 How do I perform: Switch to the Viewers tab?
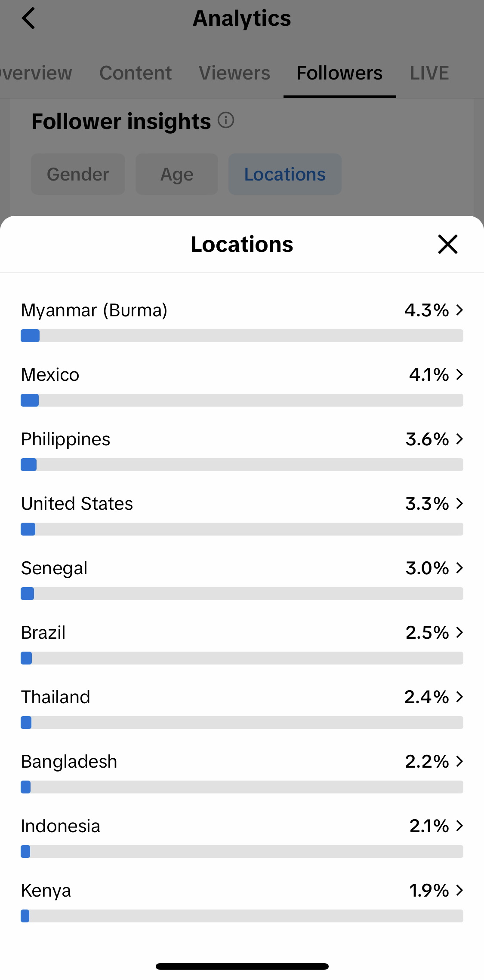click(x=234, y=73)
